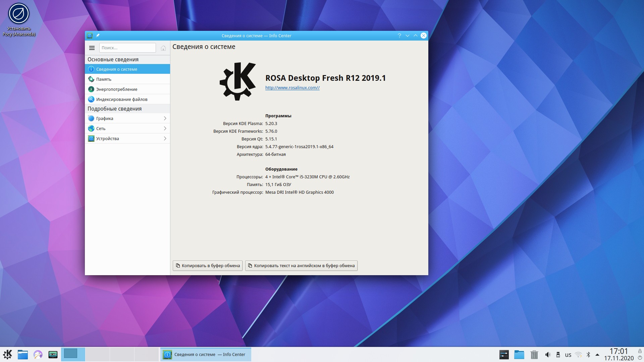Expand the Устройства category
The height and width of the screenshot is (362, 644).
tap(127, 138)
